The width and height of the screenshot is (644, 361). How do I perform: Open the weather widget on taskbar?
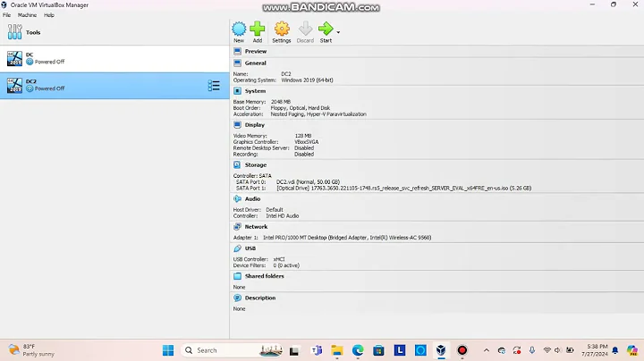coord(31,350)
